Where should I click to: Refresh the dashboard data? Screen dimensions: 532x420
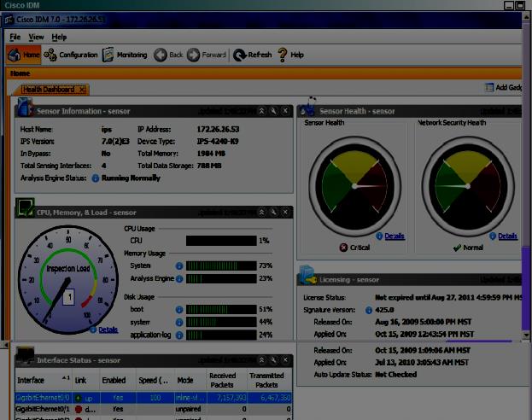click(253, 55)
